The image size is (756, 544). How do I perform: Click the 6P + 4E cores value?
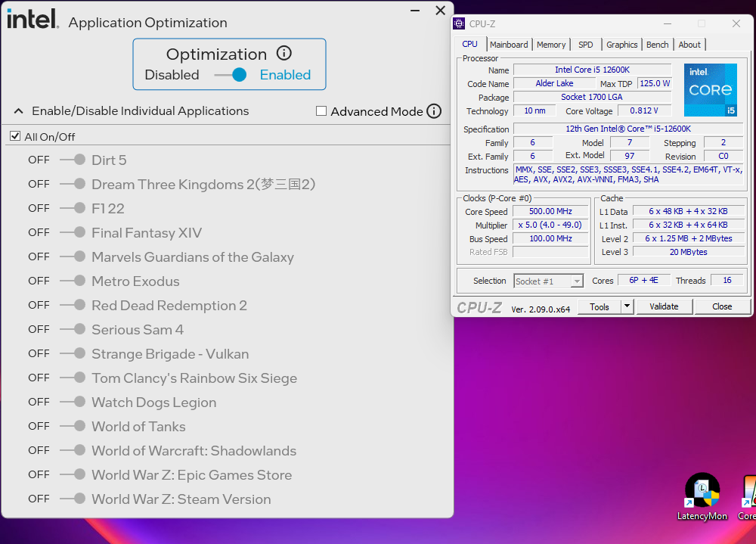643,280
